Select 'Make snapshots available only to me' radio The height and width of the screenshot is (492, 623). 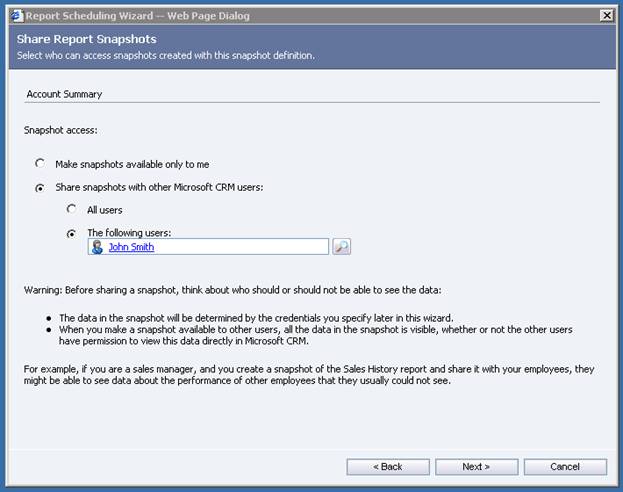(x=40, y=164)
